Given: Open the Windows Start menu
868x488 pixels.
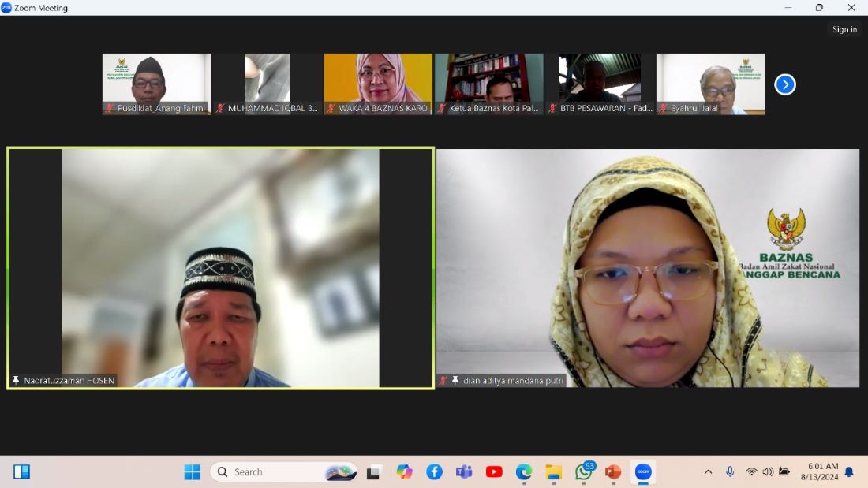Looking at the screenshot, I should (x=192, y=471).
